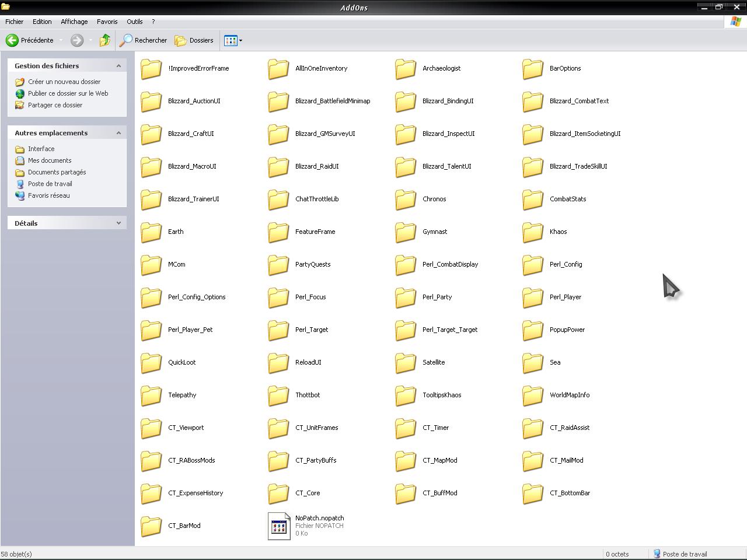Collapse the Autres emplacements panel
Image resolution: width=747 pixels, height=560 pixels.
tap(118, 133)
